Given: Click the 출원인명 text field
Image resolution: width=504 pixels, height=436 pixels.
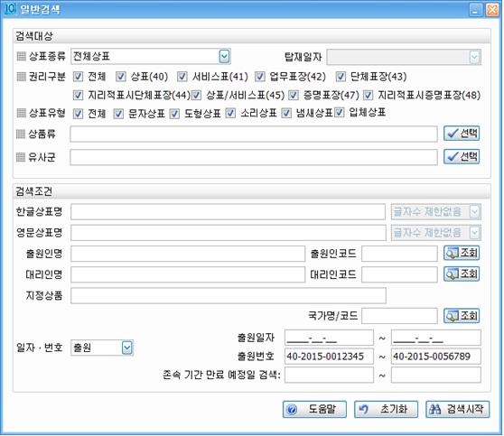Looking at the screenshot, I should pyautogui.click(x=188, y=254).
